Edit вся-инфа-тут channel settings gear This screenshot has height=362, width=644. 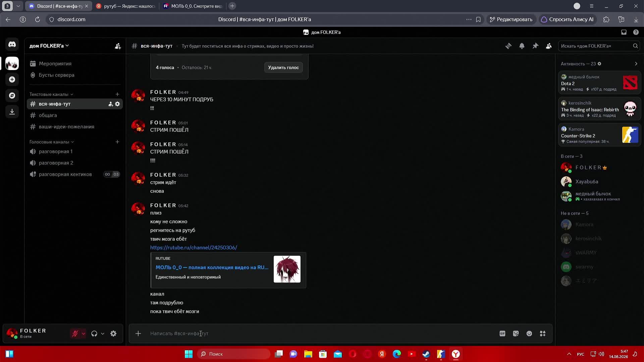point(117,104)
